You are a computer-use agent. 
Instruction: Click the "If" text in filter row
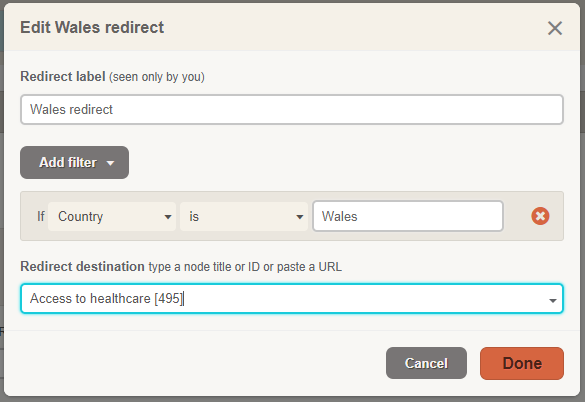pyautogui.click(x=41, y=216)
